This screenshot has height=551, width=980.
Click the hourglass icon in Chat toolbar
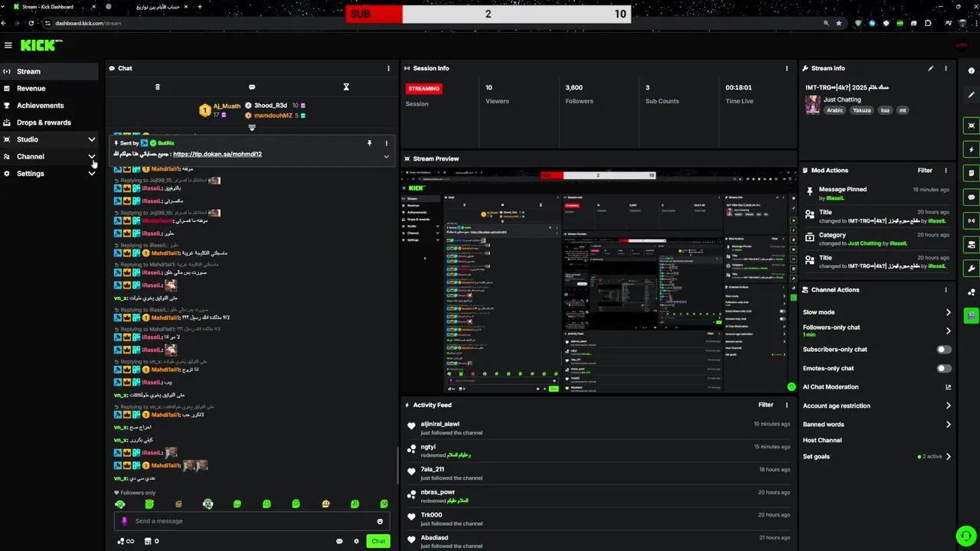pyautogui.click(x=346, y=87)
